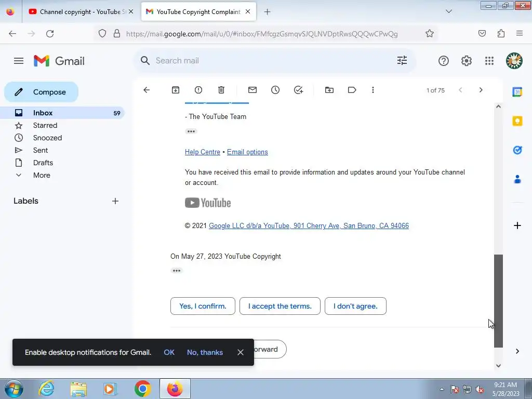The height and width of the screenshot is (399, 532).
Task: Open Email options link
Action: pos(247,152)
